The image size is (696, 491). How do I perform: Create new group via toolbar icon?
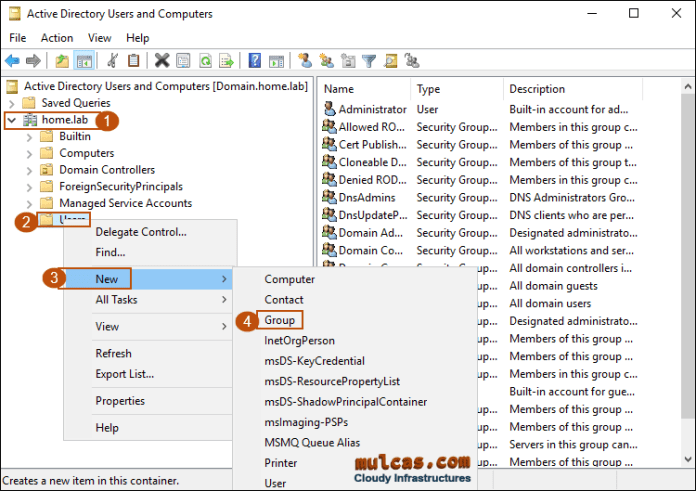coord(327,60)
